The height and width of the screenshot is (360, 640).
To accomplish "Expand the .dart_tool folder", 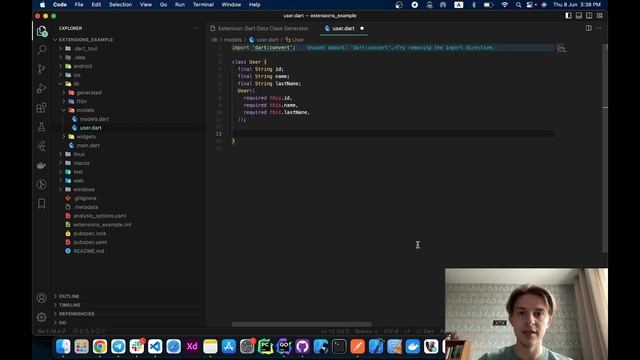I will [x=86, y=49].
